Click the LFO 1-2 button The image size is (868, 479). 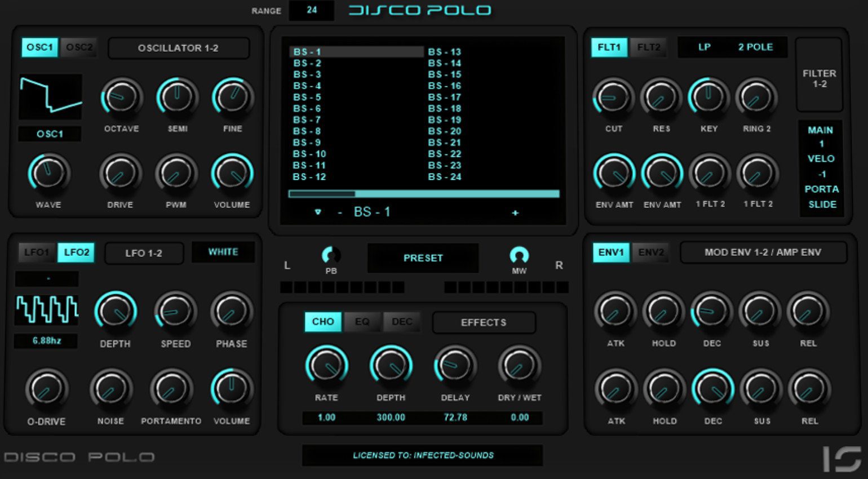pyautogui.click(x=144, y=253)
